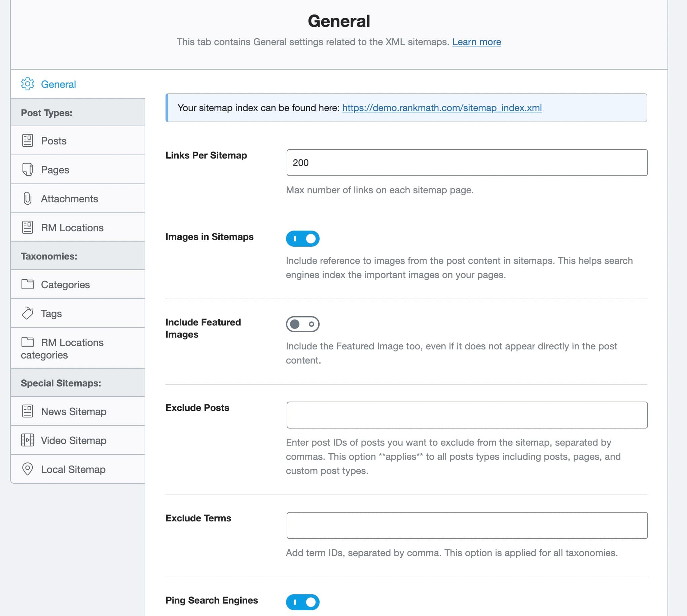The image size is (687, 616).
Task: Open the RM Locations post type tab
Action: pos(72,228)
